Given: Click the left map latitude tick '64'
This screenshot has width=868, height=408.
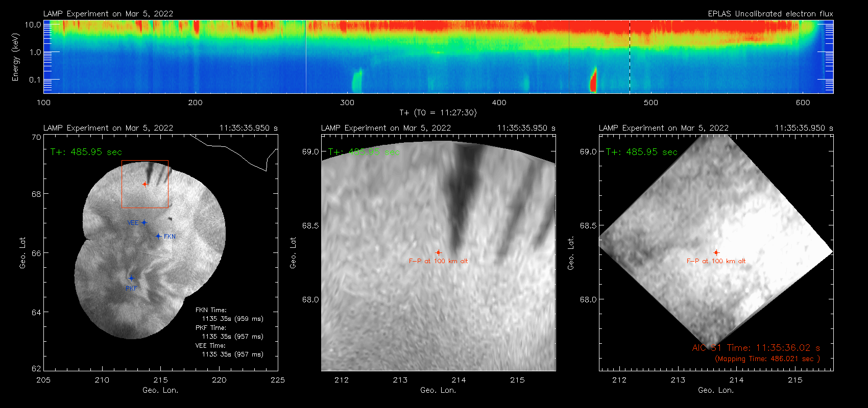Looking at the screenshot, I should pyautogui.click(x=36, y=312).
